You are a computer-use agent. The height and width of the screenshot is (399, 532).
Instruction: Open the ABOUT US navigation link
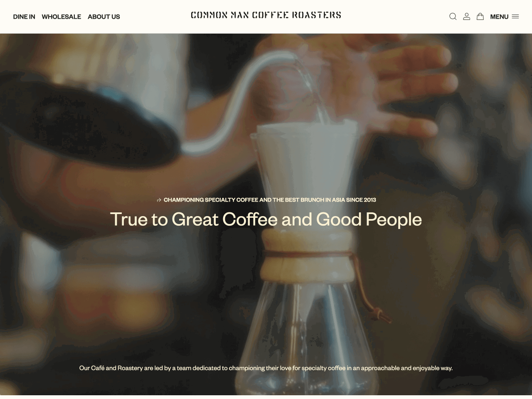tap(104, 17)
